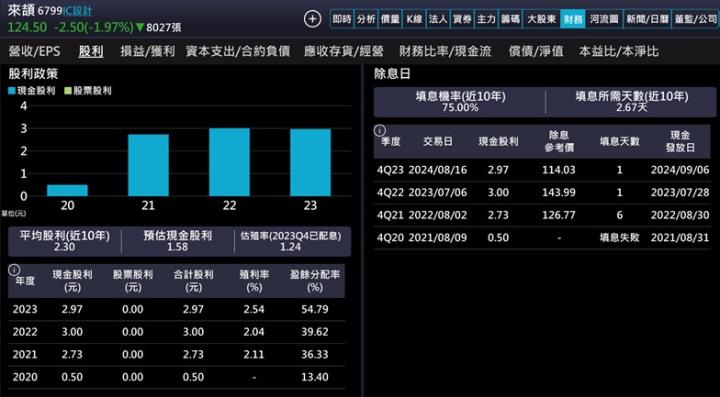Open 償債/淨值 sub-menu
This screenshot has height=397, width=720.
[536, 51]
